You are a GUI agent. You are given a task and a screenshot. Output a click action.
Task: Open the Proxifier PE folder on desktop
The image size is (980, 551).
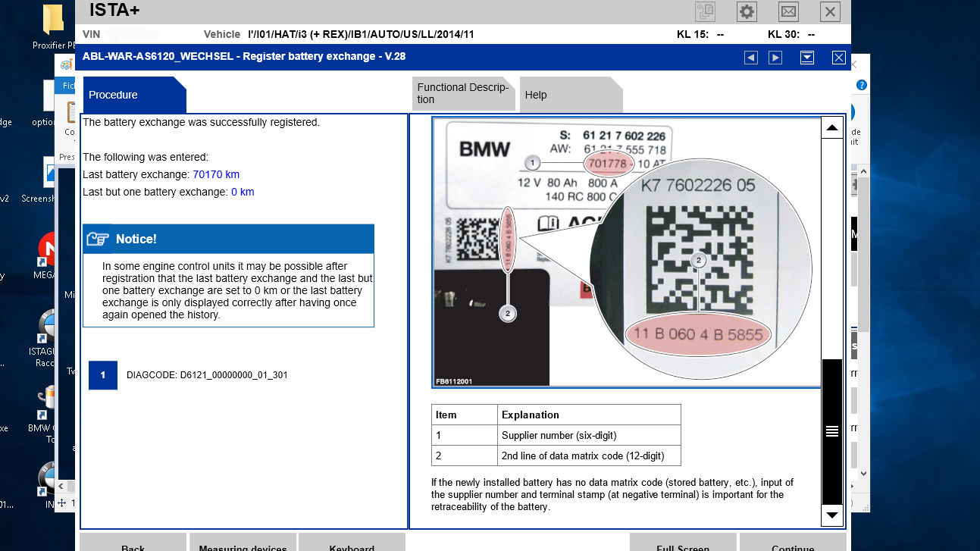click(x=53, y=27)
